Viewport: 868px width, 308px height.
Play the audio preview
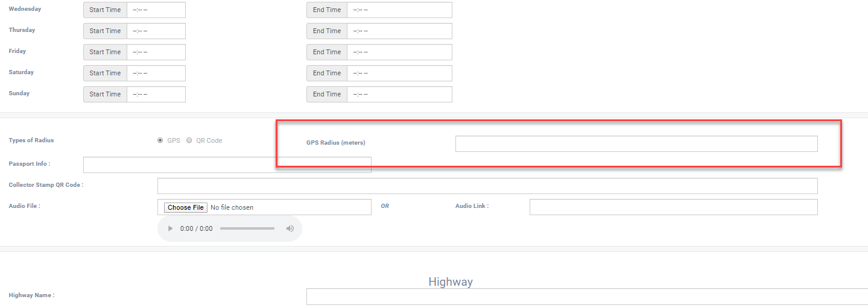171,229
